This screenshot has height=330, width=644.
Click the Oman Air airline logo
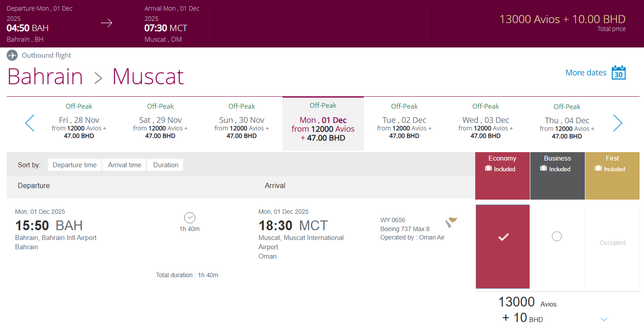[451, 222]
